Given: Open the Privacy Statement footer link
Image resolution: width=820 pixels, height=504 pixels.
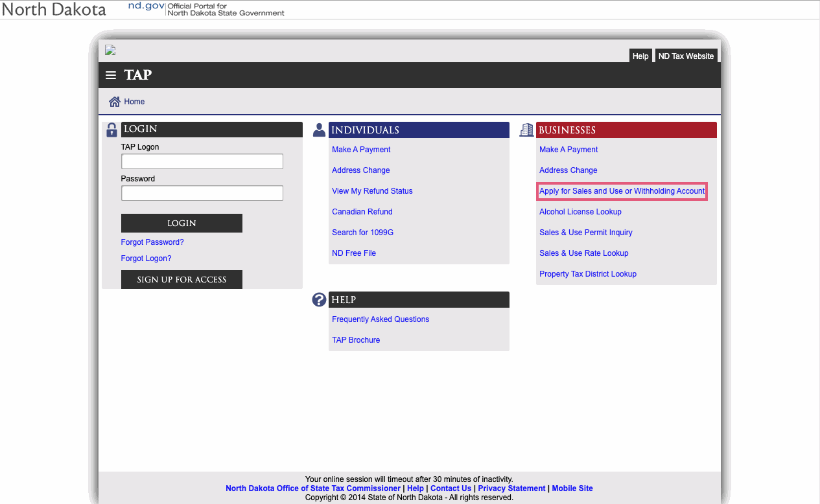Looking at the screenshot, I should [511, 488].
